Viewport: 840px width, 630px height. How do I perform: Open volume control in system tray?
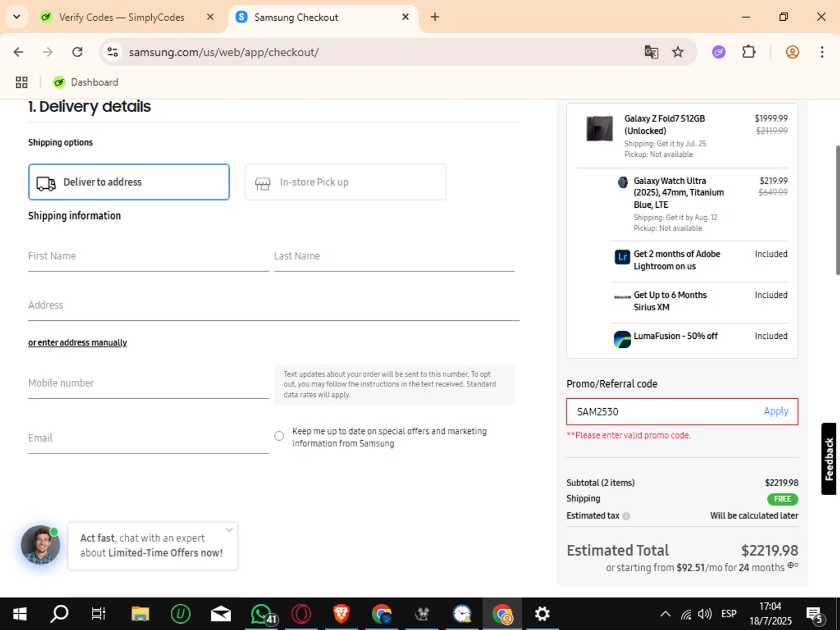pos(705,614)
